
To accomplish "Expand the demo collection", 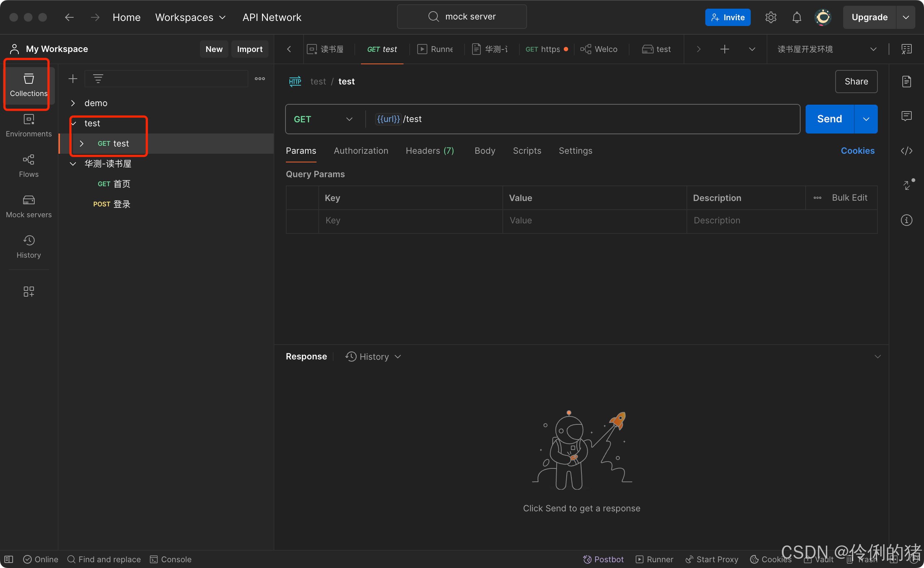I will tap(73, 103).
